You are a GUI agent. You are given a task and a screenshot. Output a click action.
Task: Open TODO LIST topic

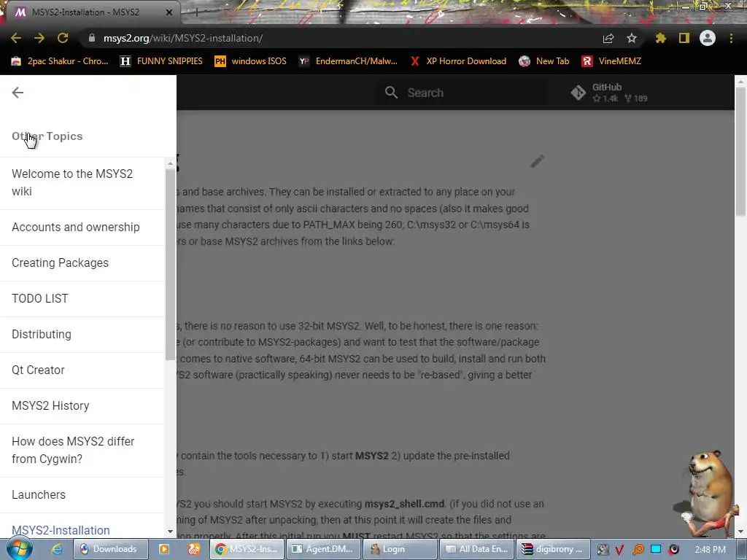(82, 298)
